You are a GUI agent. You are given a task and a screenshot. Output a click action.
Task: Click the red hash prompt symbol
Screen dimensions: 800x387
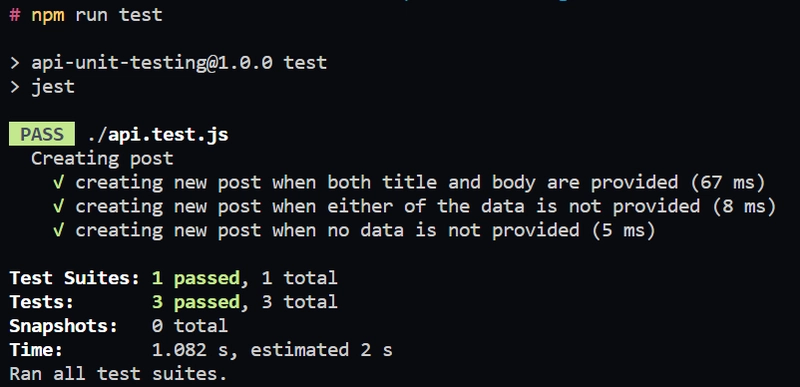tap(15, 14)
